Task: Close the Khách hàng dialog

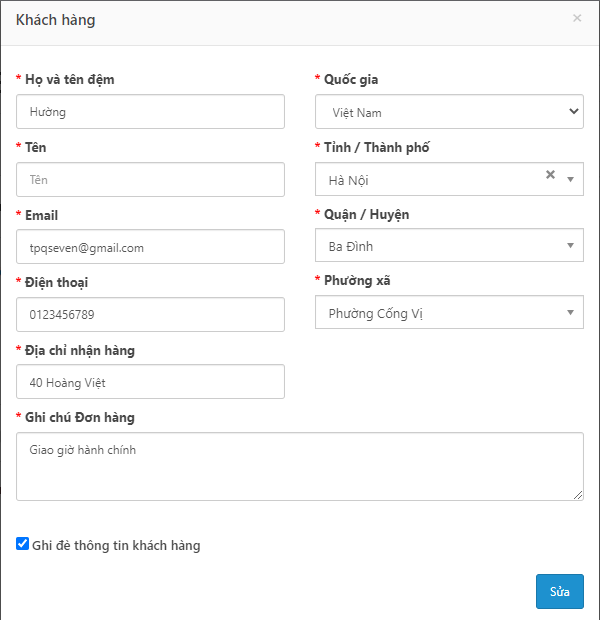Action: click(577, 18)
